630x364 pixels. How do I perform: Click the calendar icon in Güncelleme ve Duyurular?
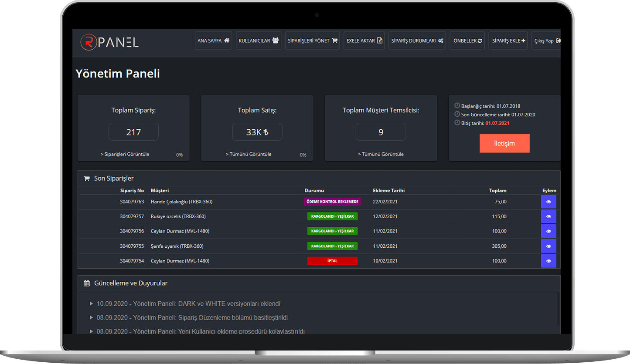coord(86,283)
